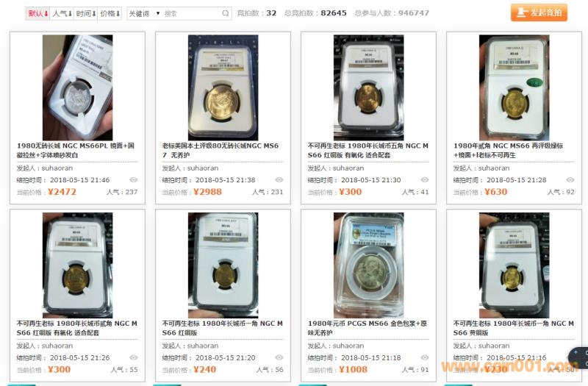Image resolution: width=588 pixels, height=386 pixels.
Task: Open the PCGS MS66 元币 coin thumbnail
Action: point(369,265)
